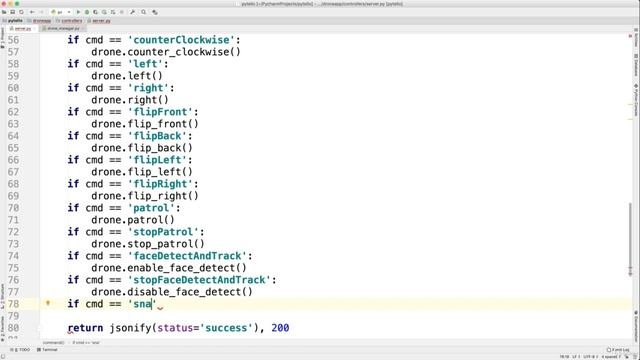Click the Save All toolbar icon
The image size is (640, 360).
pos(13,12)
